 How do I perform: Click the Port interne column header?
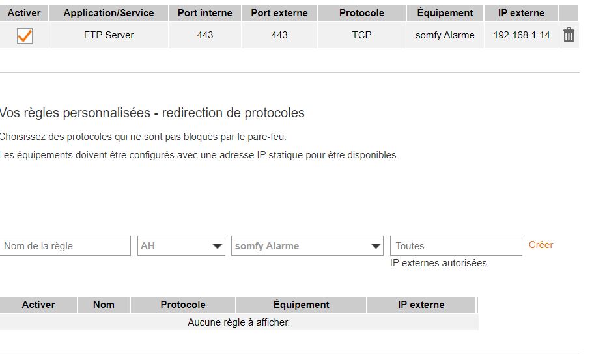(205, 13)
